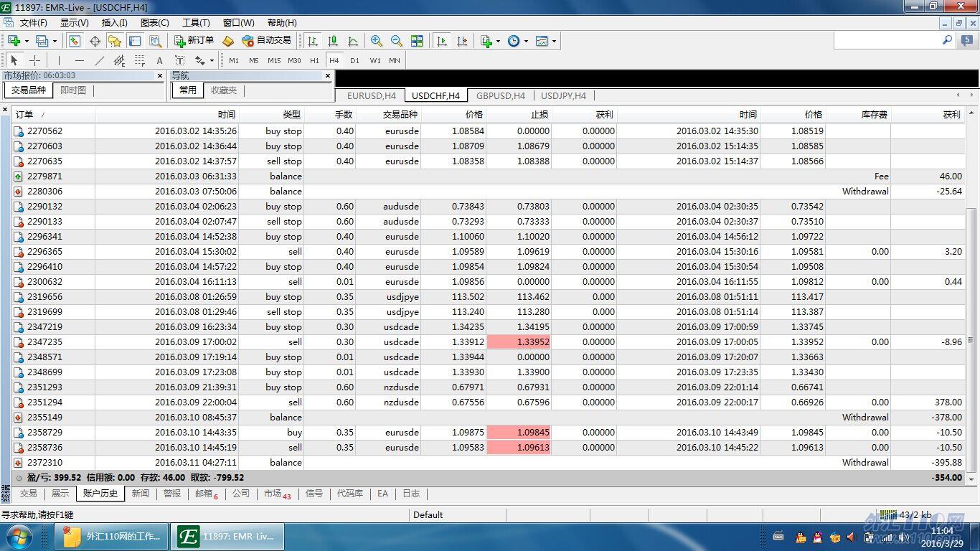
Task: Toggle 自动交易 AutoTrading button
Action: click(x=266, y=41)
